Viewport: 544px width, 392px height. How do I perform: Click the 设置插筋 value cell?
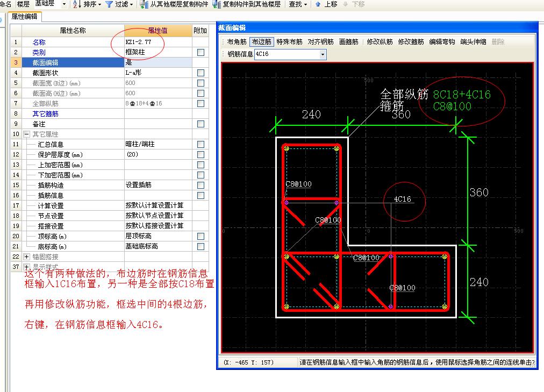click(158, 186)
